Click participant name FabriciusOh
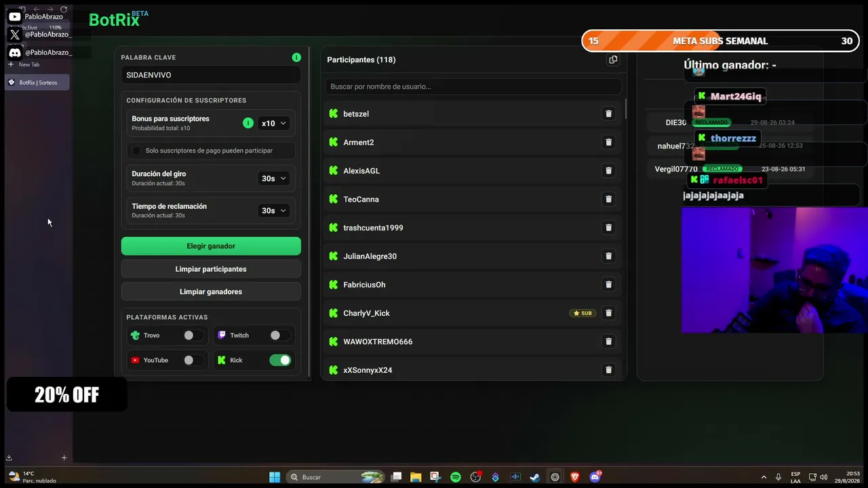 click(x=364, y=285)
